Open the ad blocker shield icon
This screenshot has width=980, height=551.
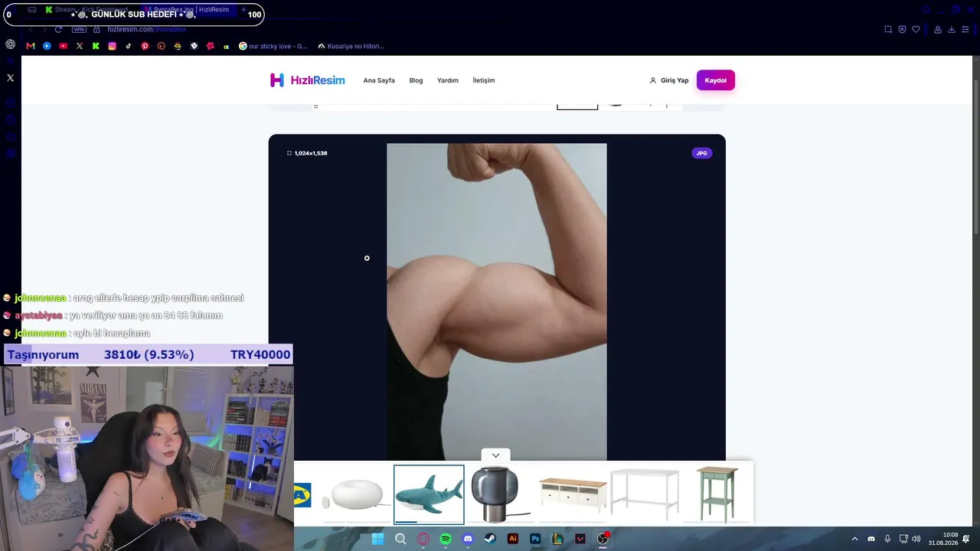[x=902, y=29]
